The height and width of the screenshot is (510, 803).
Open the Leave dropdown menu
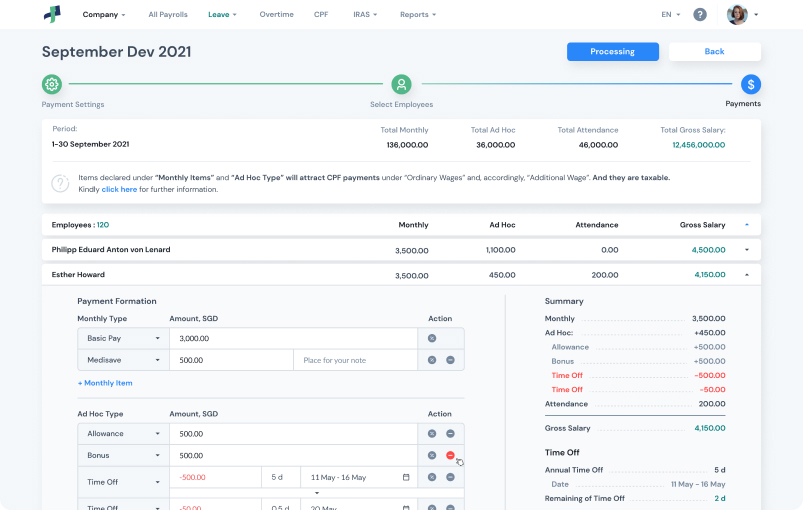pos(222,14)
